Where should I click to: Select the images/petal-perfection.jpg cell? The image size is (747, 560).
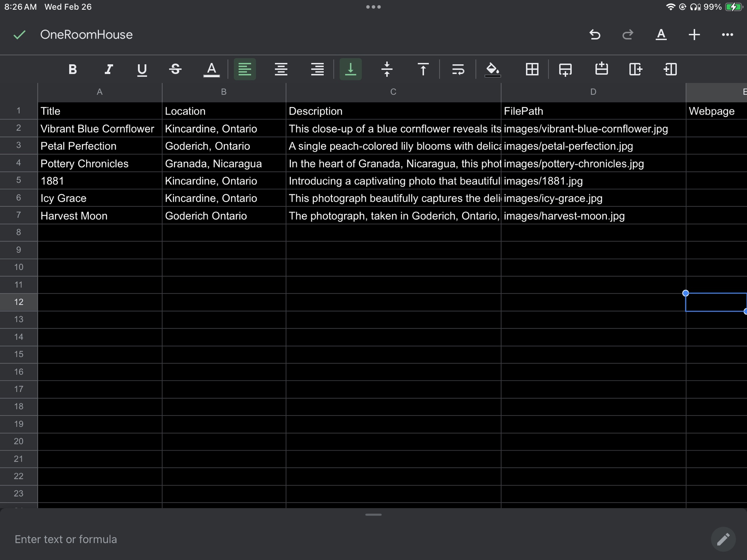pos(593,146)
